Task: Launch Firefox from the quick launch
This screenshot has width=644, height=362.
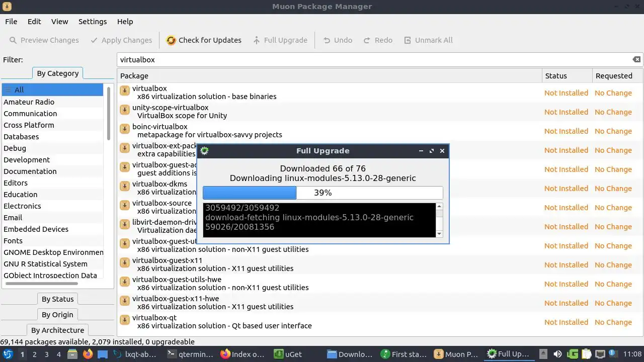Action: coord(88,354)
